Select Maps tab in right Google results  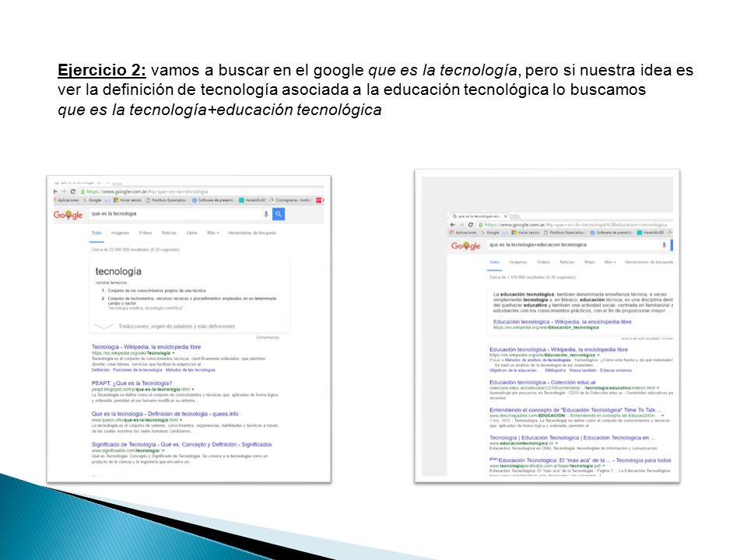pos(589,262)
